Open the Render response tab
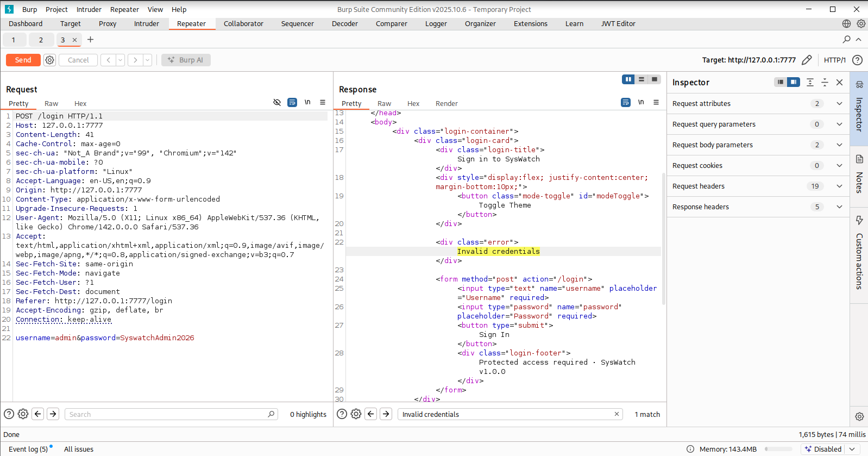Image resolution: width=868 pixels, height=456 pixels. (x=446, y=103)
